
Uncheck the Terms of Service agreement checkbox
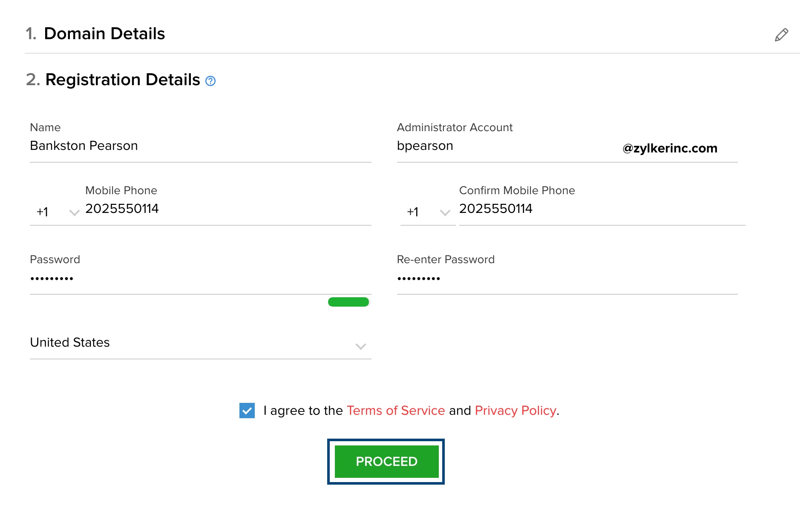point(247,411)
